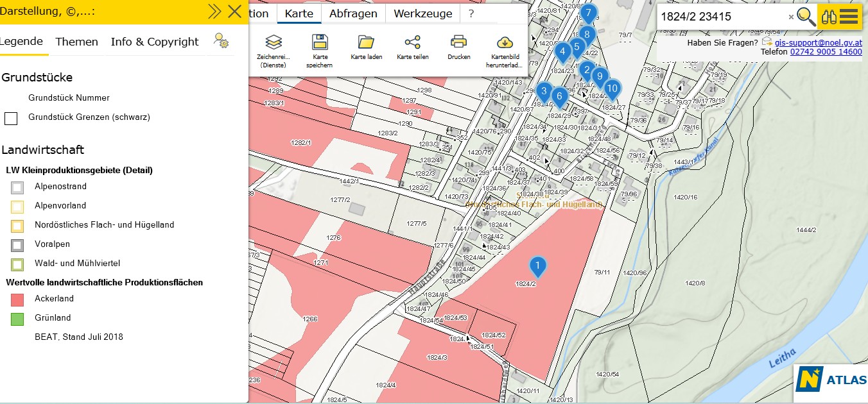Open the hamburger menu at top right
The image size is (868, 404).
click(849, 17)
